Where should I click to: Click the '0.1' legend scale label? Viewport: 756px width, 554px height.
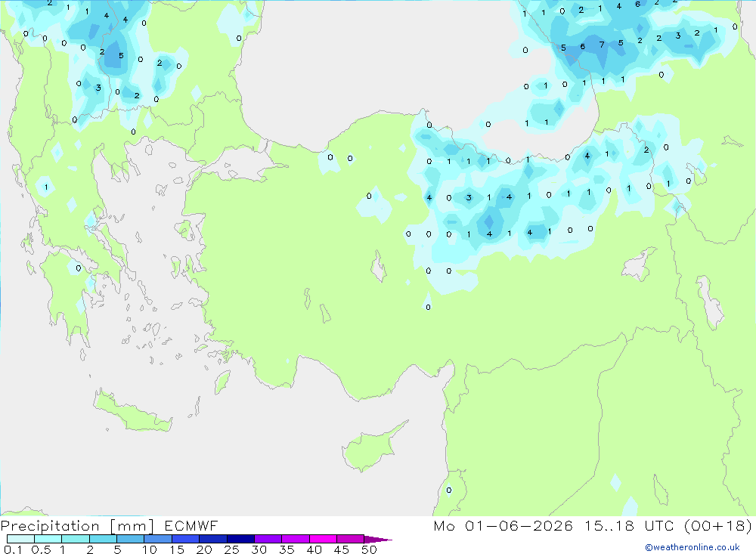pyautogui.click(x=13, y=549)
